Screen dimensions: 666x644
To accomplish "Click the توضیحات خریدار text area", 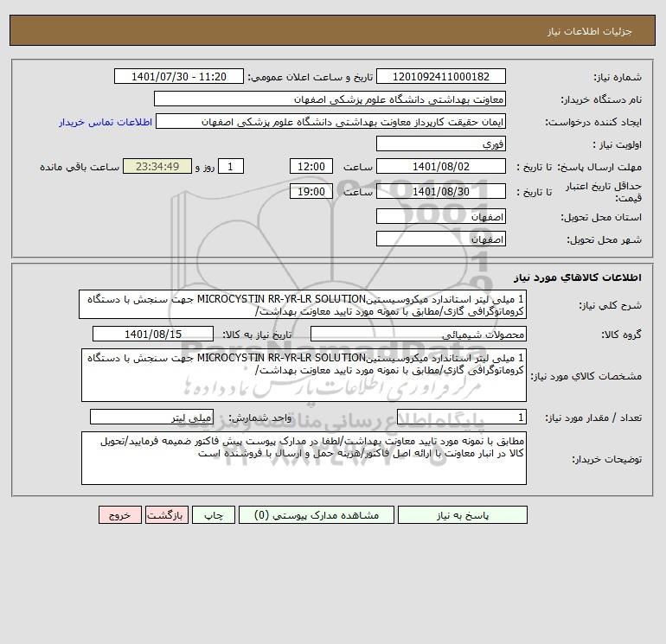I will pos(304,458).
